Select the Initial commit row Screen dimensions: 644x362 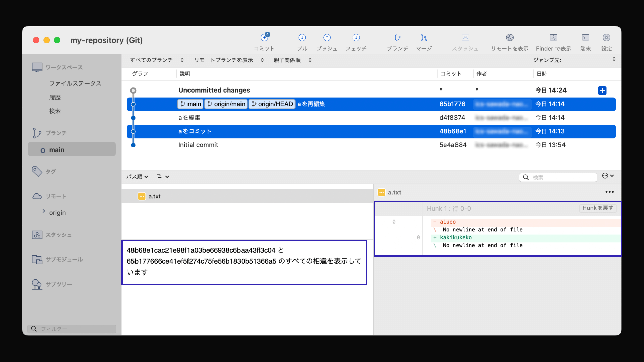(x=371, y=145)
